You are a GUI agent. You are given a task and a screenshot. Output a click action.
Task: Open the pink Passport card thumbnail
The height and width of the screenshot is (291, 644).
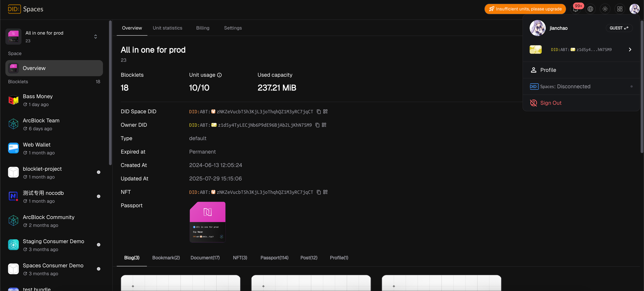pyautogui.click(x=207, y=222)
